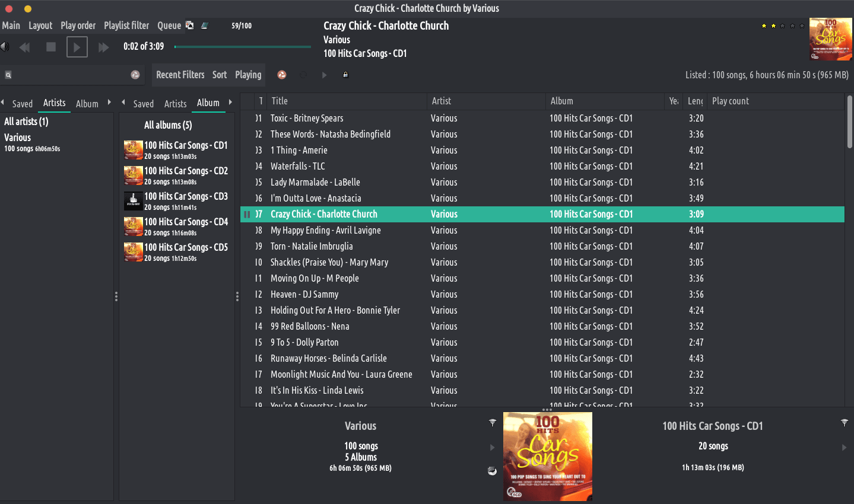Sort by the Play count column header
The height and width of the screenshot is (504, 854).
[775, 101]
